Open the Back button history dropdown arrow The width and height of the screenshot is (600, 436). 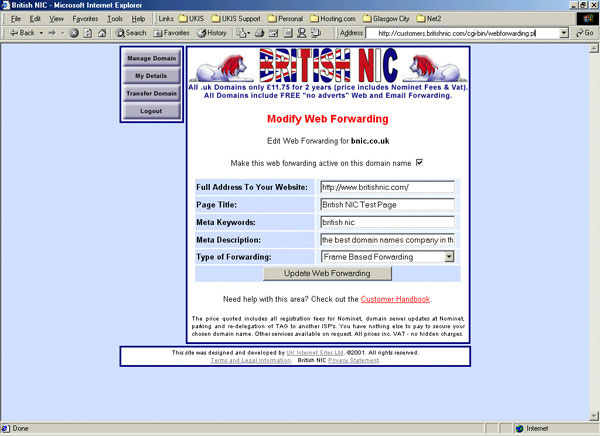tap(41, 33)
